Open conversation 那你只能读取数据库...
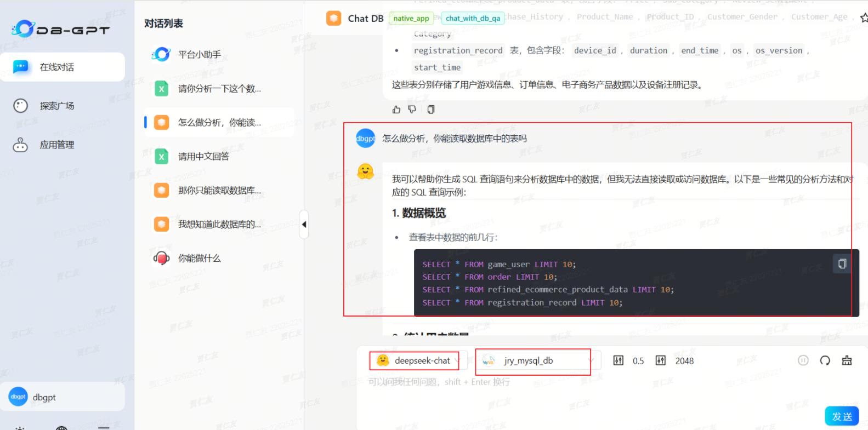The height and width of the screenshot is (430, 868). [219, 190]
